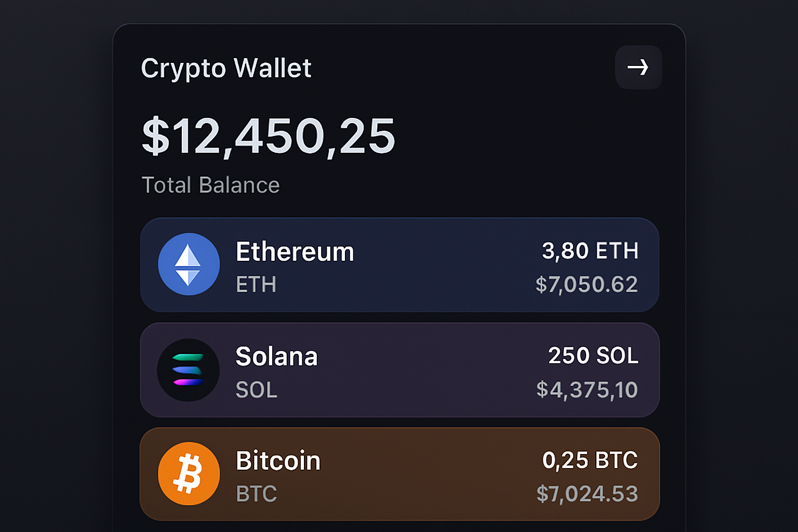The width and height of the screenshot is (798, 532).
Task: Click the Crypto Wallet title
Action: 226,68
